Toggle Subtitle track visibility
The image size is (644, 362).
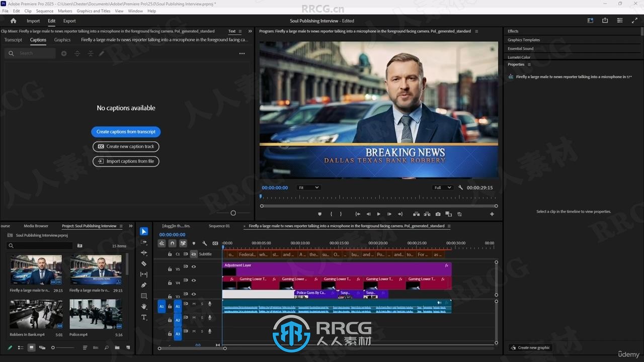click(x=194, y=254)
